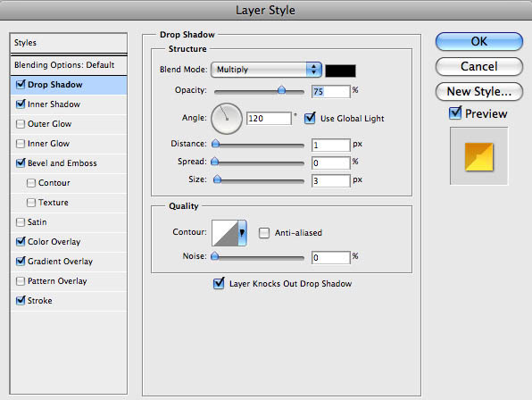Viewport: 532px width, 400px height.
Task: Click the New Style... button
Action: click(478, 92)
